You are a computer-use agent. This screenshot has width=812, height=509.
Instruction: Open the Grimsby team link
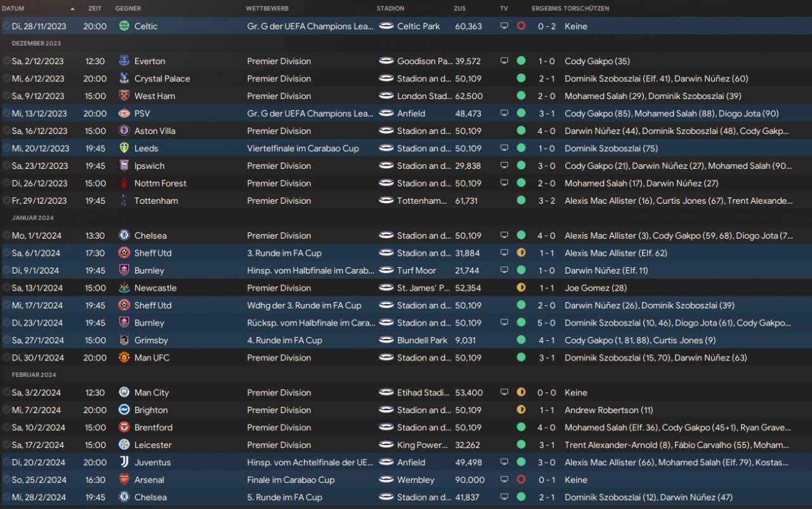[151, 340]
